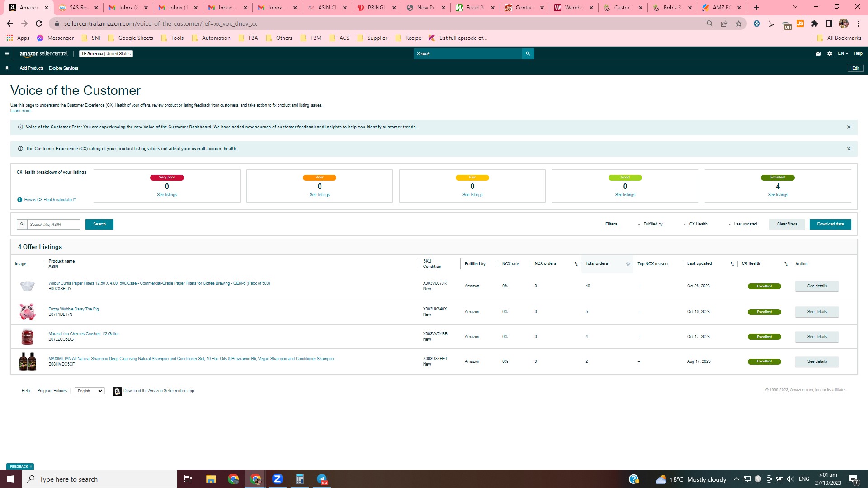This screenshot has width=868, height=488.
Task: Open the Google Sheets bookmark folder
Action: [131, 38]
